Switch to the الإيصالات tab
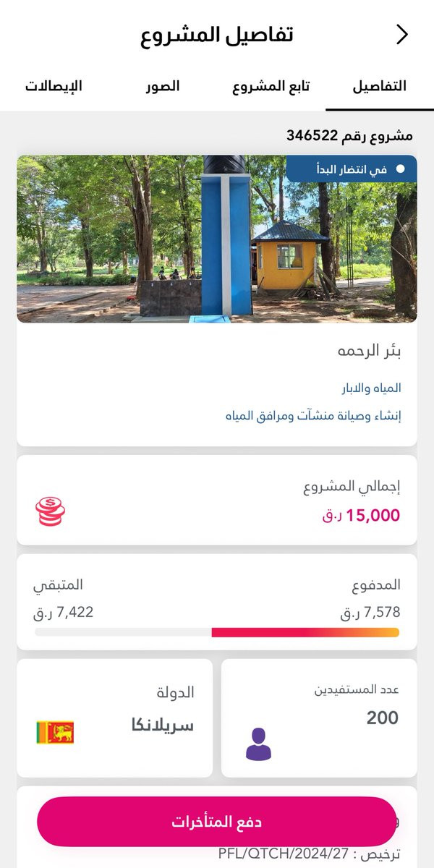434x868 pixels. click(x=54, y=86)
